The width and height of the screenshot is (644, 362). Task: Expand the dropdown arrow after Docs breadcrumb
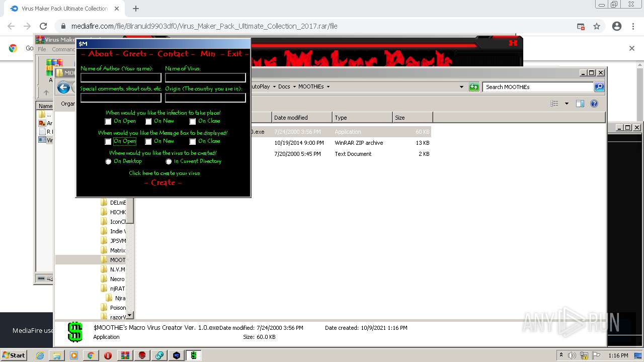click(x=294, y=86)
